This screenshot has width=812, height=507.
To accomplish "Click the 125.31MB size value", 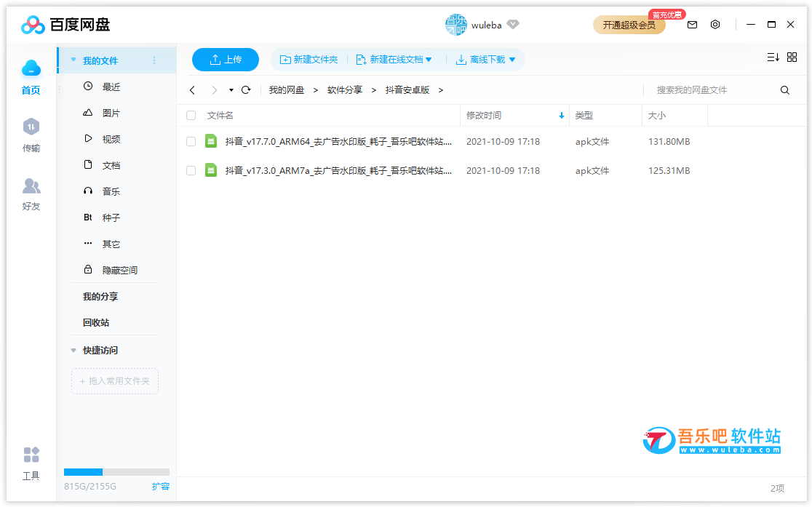I will click(x=669, y=170).
